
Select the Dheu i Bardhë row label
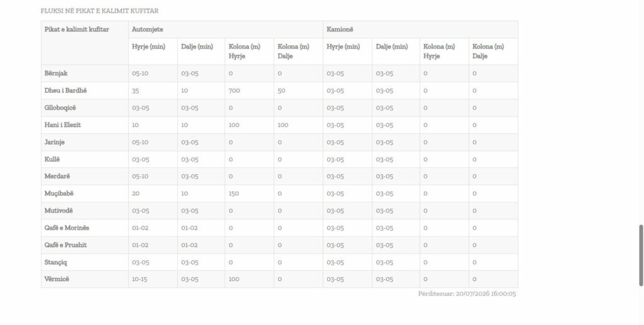click(65, 91)
